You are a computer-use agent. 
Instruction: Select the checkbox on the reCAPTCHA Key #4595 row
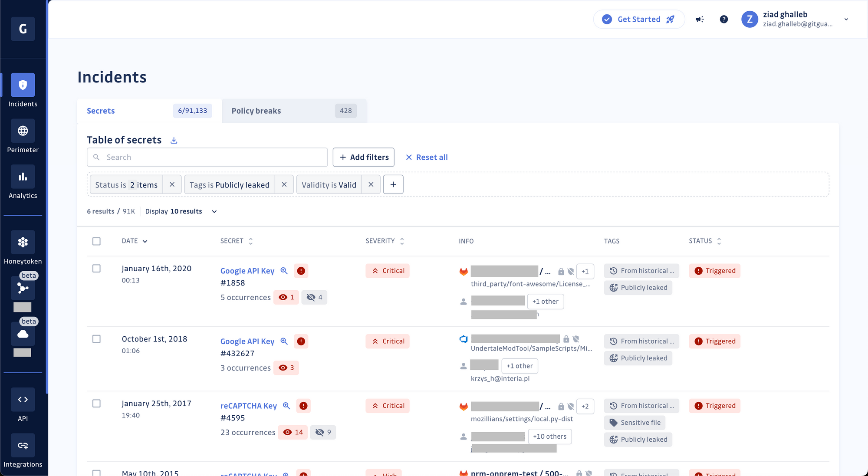pyautogui.click(x=96, y=404)
